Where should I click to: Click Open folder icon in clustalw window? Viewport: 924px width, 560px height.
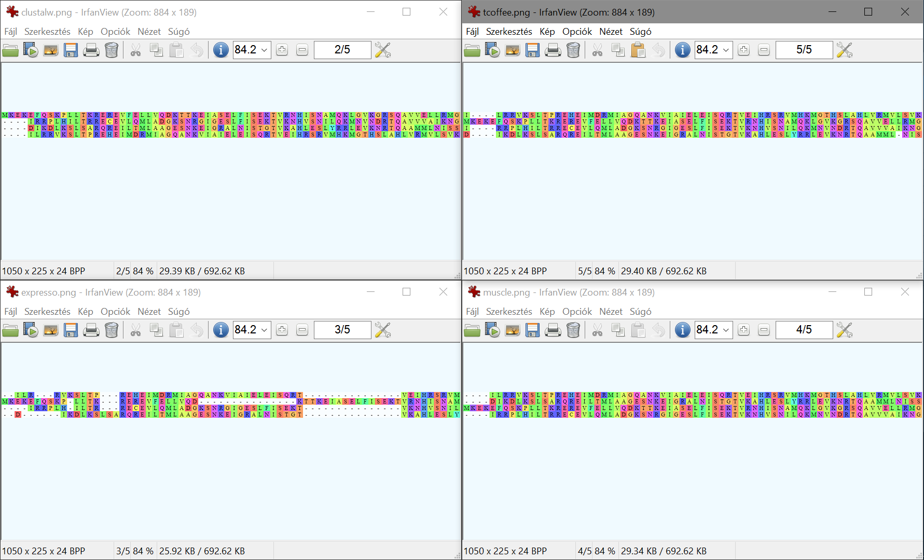pos(10,50)
